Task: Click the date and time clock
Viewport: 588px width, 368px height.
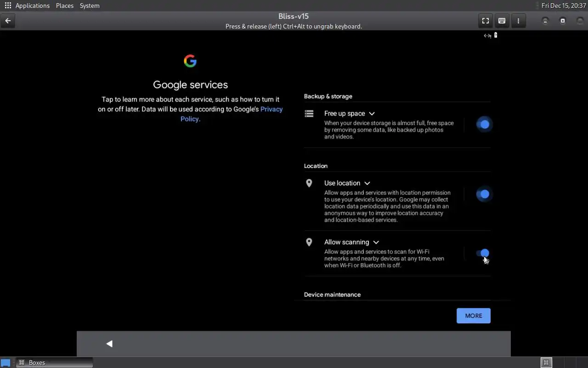Action: pos(564,6)
